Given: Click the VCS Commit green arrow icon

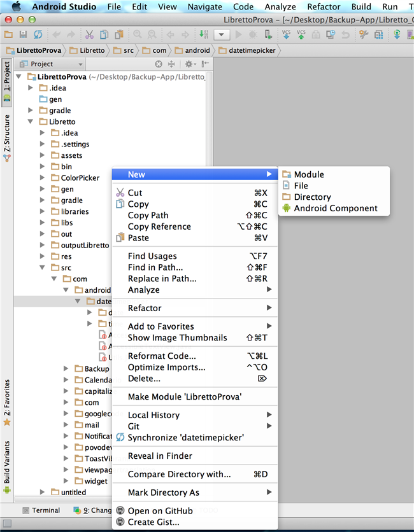Looking at the screenshot, I should [x=301, y=34].
